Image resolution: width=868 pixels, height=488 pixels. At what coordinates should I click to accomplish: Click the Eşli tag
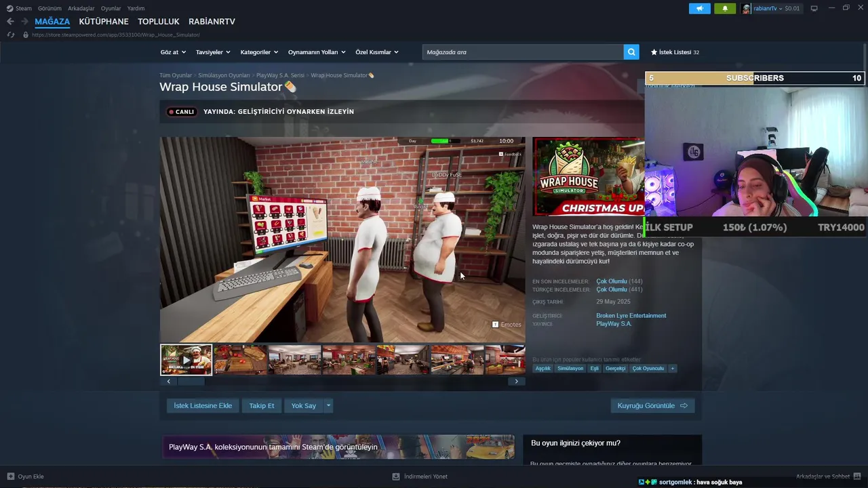[594, 369]
